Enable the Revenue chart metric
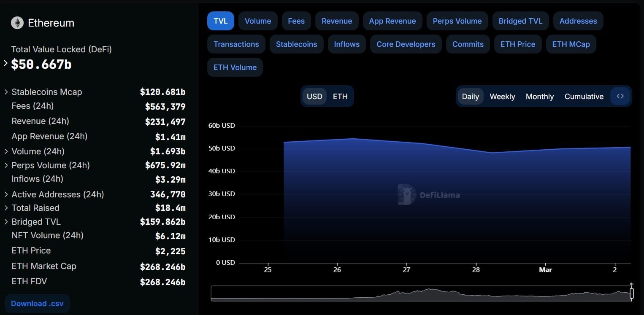The height and width of the screenshot is (315, 644). click(x=337, y=21)
